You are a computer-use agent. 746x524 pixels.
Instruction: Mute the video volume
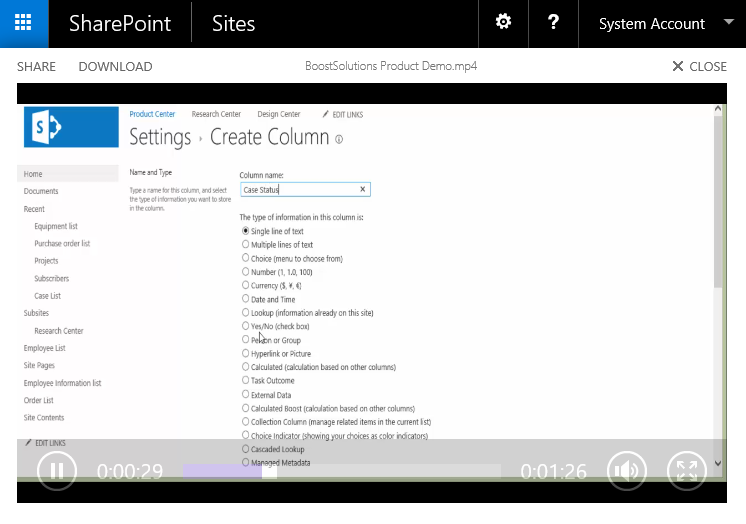click(627, 471)
